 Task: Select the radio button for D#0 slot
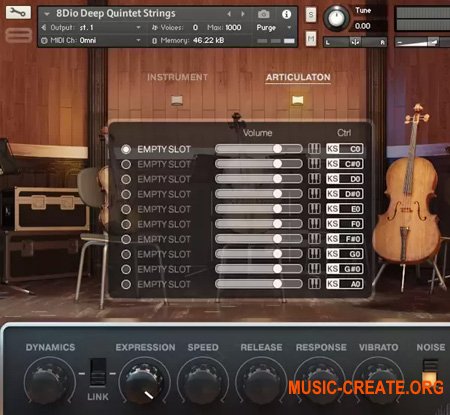pyautogui.click(x=126, y=194)
